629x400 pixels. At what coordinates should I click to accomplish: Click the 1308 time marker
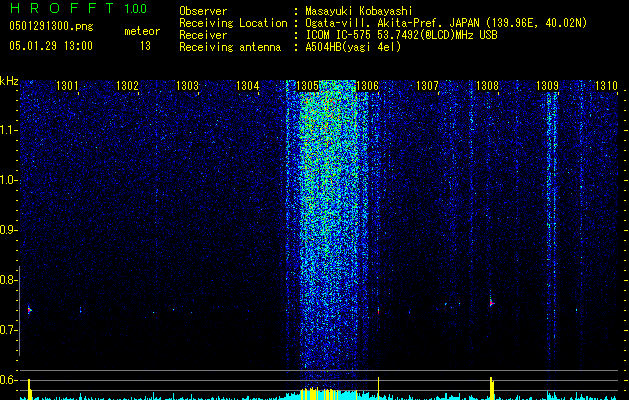coord(487,86)
